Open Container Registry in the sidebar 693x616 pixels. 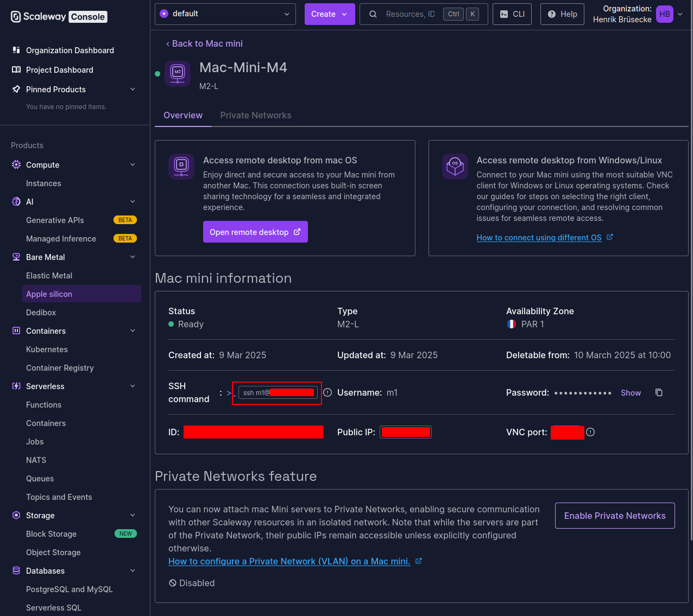pyautogui.click(x=60, y=368)
